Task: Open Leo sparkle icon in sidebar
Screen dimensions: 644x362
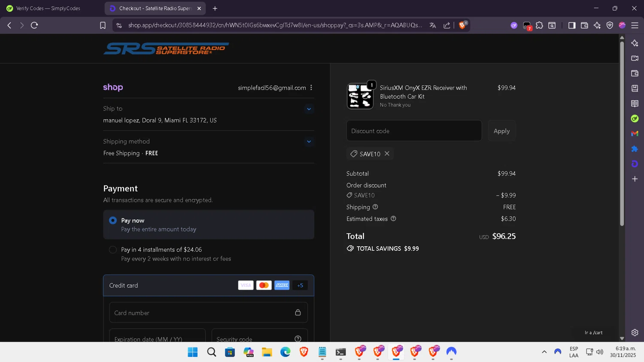Action: [x=635, y=43]
